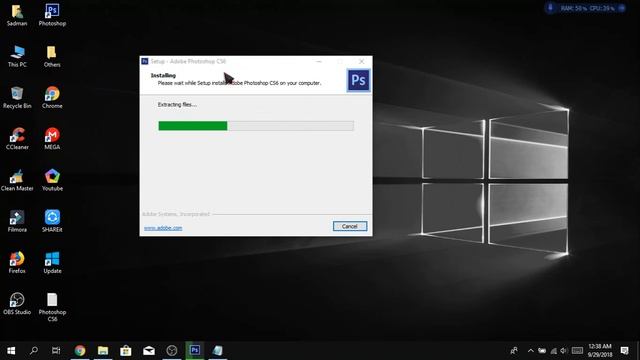Viewport: 640px width, 360px height.
Task: Click the RAM CPU monitor widget
Action: [586, 8]
